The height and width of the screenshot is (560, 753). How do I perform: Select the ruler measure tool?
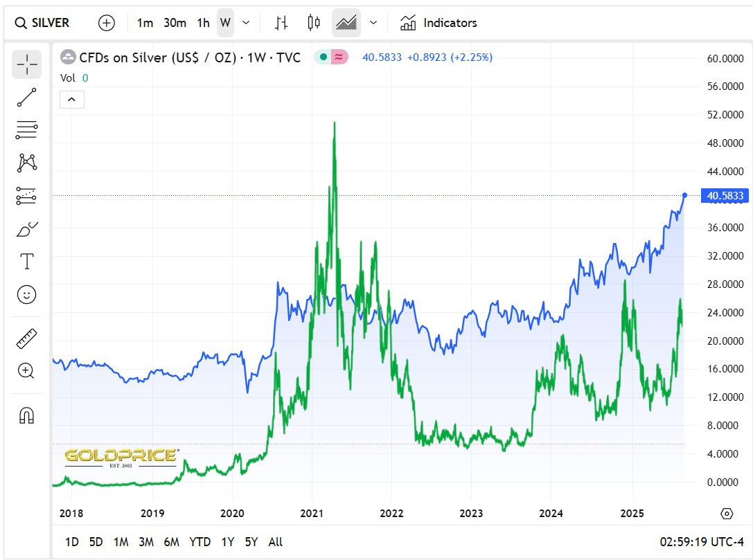click(27, 338)
